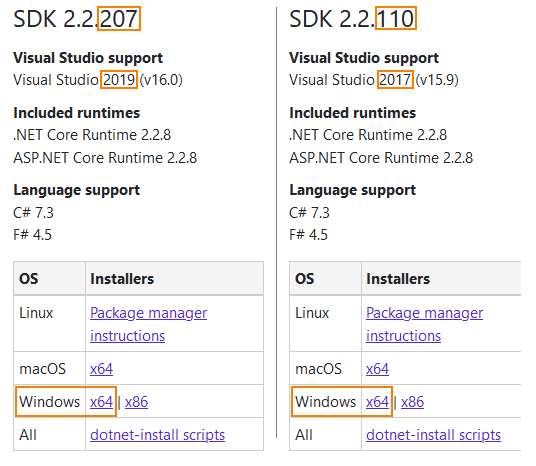
Task: Click the Visual Studio 2019 (v16.0) text
Action: [x=98, y=80]
